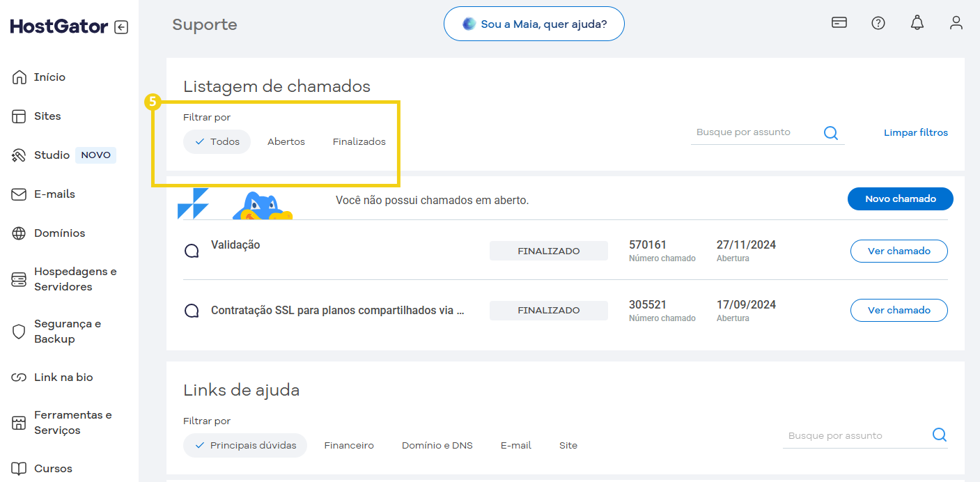
Task: Filter help links by Domínio e DNS
Action: (437, 445)
